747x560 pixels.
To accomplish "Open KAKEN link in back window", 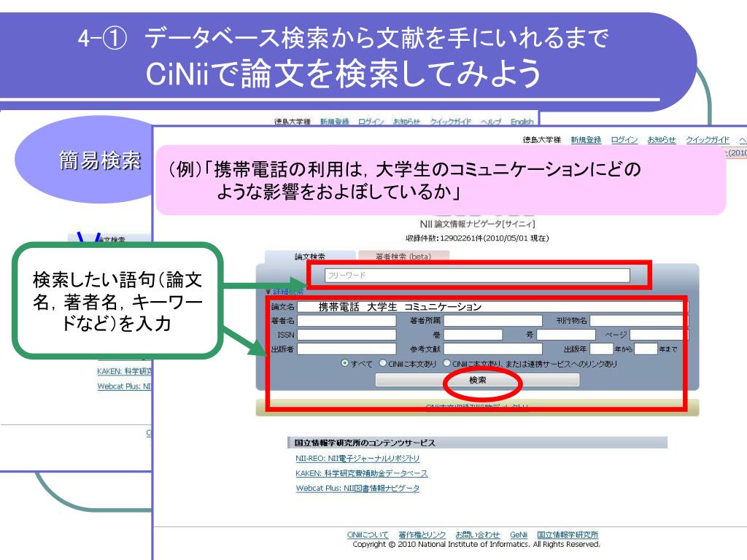I will (124, 371).
